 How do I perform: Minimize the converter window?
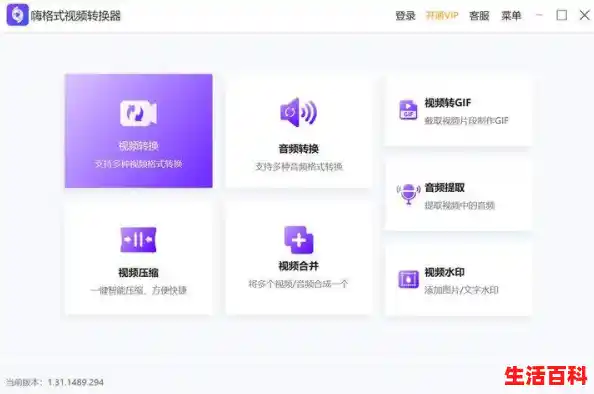[x=539, y=15]
